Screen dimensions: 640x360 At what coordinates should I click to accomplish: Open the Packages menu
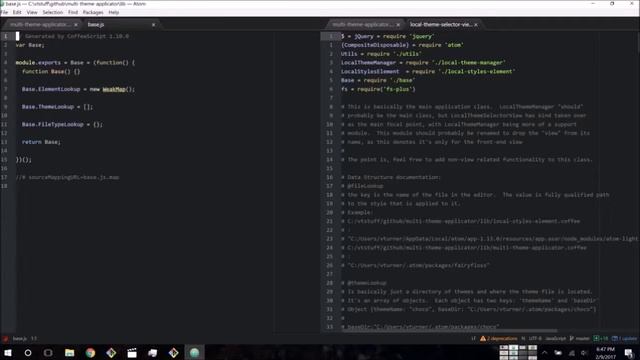tap(93, 12)
